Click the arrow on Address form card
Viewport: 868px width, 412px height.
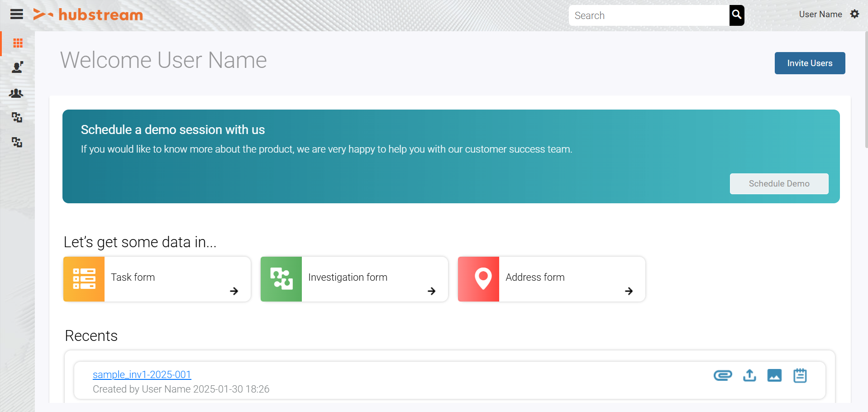coord(629,291)
